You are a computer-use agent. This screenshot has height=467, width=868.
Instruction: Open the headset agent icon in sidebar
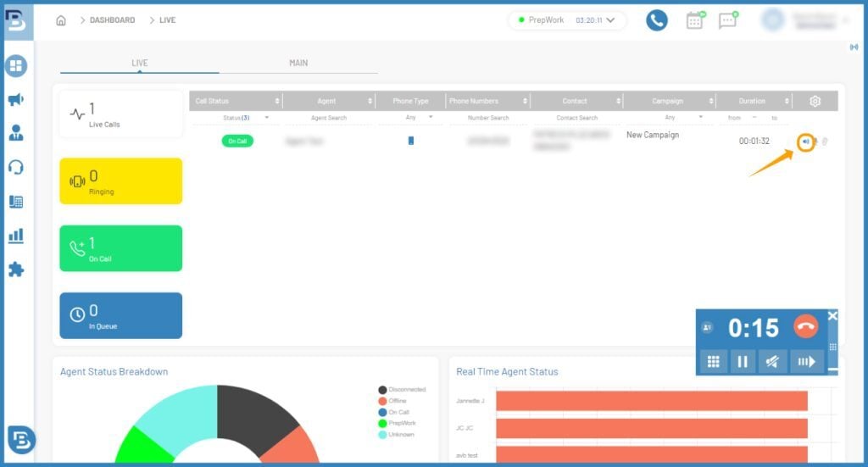(16, 167)
